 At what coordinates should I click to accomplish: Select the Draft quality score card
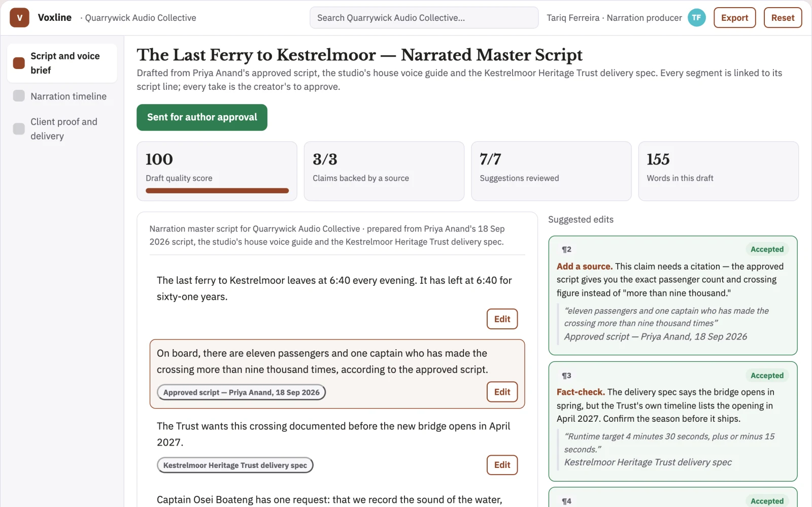217,171
